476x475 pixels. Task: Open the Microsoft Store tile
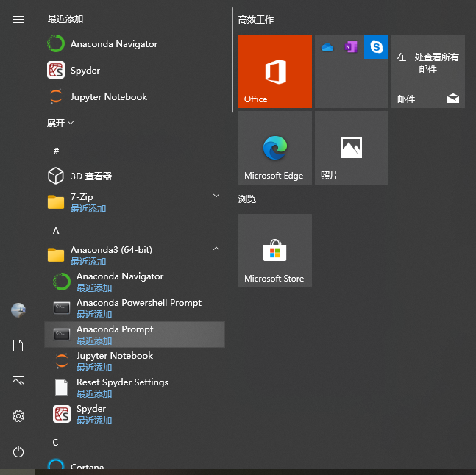tap(275, 251)
